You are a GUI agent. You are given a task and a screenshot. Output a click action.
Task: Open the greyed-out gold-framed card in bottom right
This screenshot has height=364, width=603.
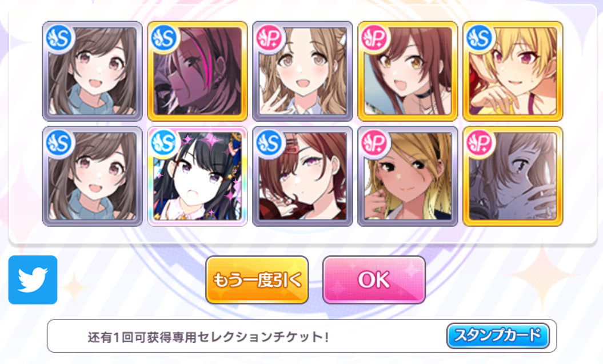(513, 177)
